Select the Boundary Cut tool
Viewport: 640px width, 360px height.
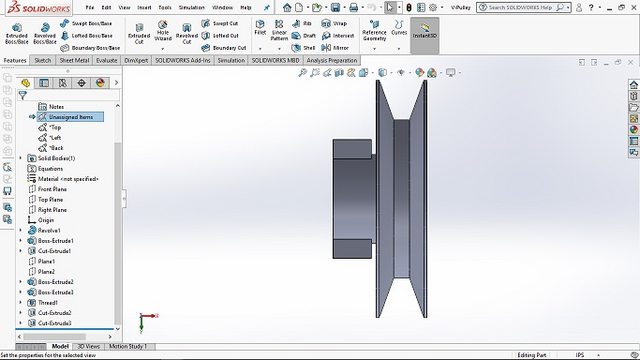click(x=224, y=48)
